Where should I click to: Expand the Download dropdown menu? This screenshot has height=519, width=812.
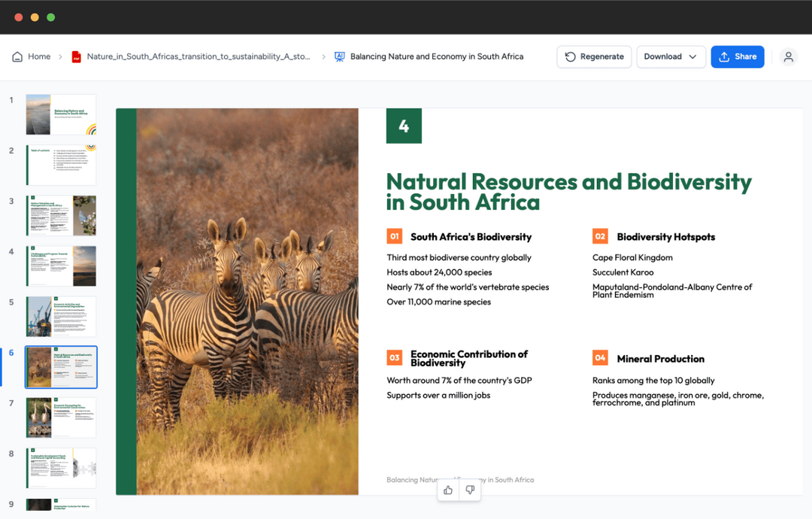point(671,56)
